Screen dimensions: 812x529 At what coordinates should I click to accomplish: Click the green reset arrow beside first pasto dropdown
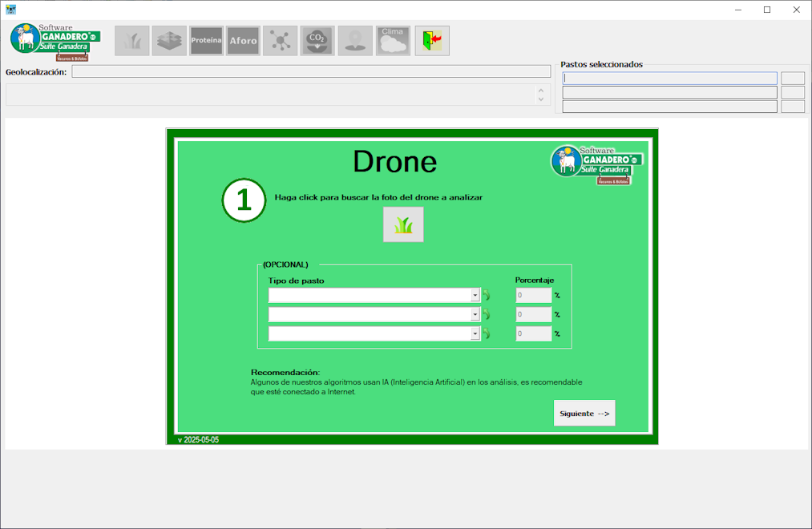click(486, 295)
